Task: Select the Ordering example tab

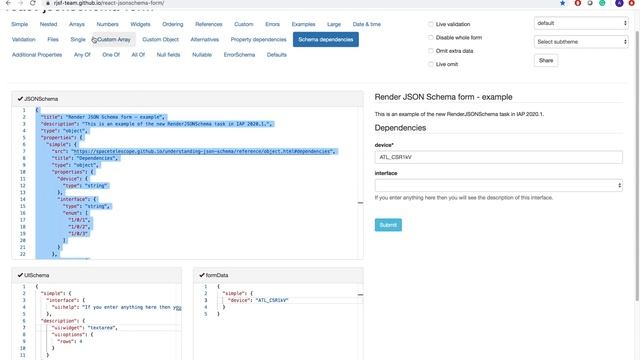Action: point(173,24)
